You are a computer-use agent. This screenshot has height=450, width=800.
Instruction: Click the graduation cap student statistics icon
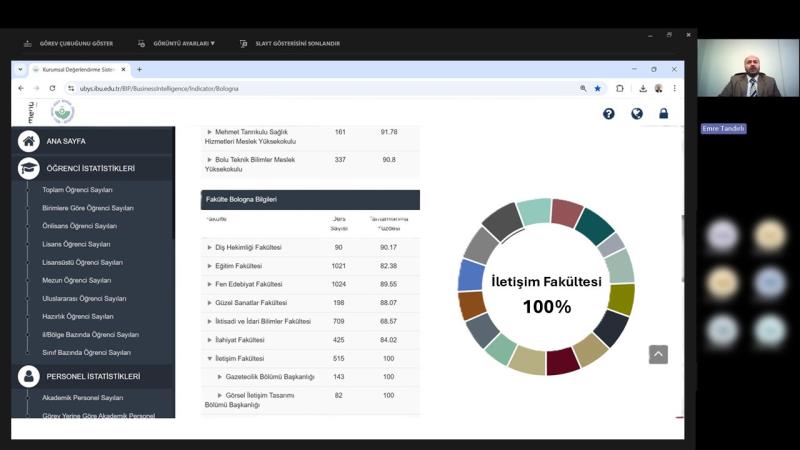pos(29,168)
